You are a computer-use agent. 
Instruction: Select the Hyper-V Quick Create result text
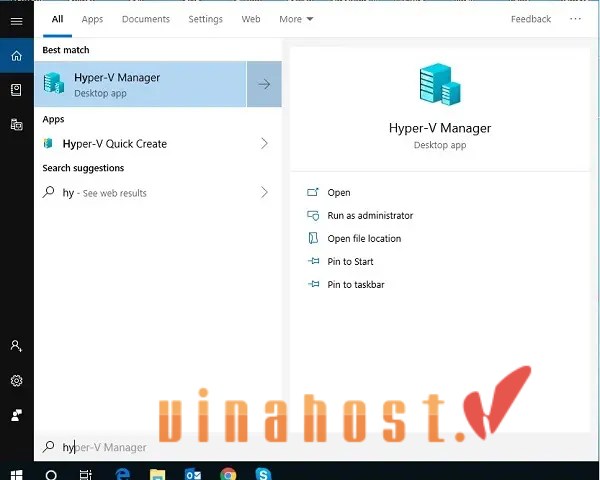coord(115,144)
